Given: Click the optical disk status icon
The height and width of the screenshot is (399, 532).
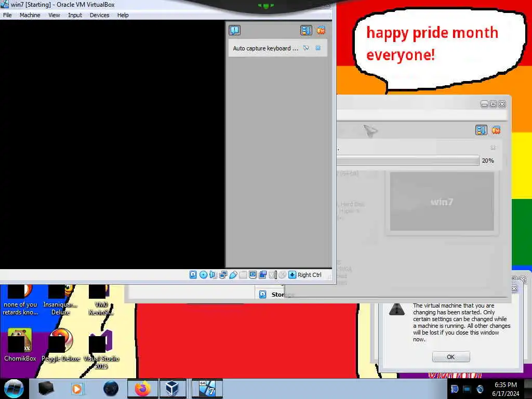Looking at the screenshot, I should tap(203, 274).
